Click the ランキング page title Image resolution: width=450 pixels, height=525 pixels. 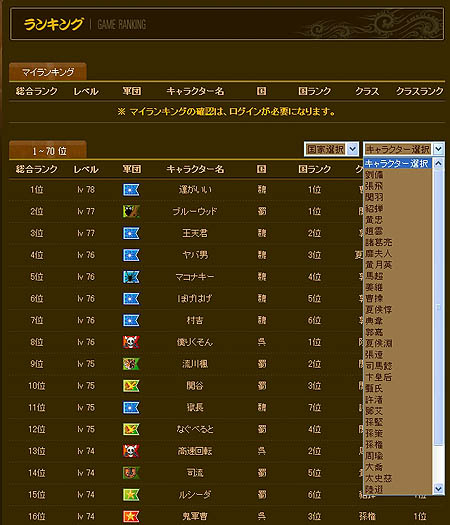click(x=53, y=24)
